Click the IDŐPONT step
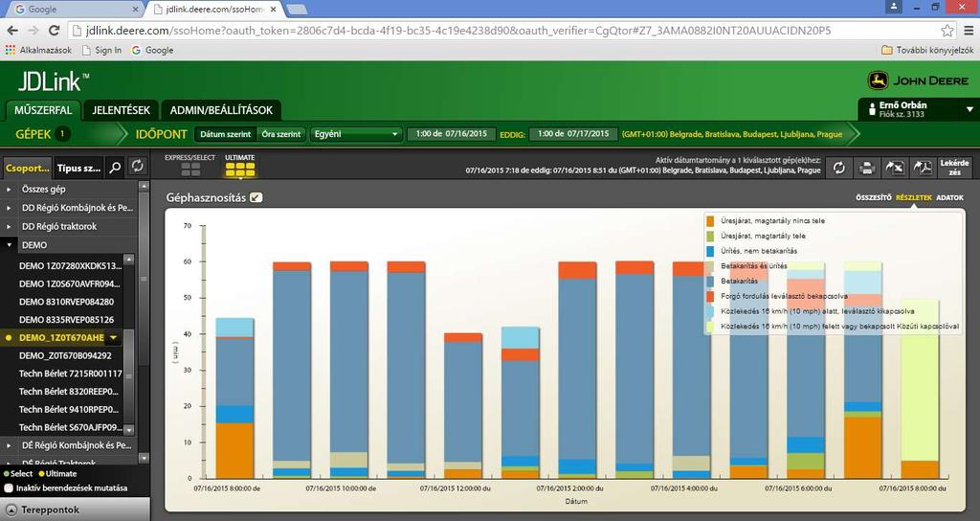Screen dimensions: 980x521 coord(161,134)
